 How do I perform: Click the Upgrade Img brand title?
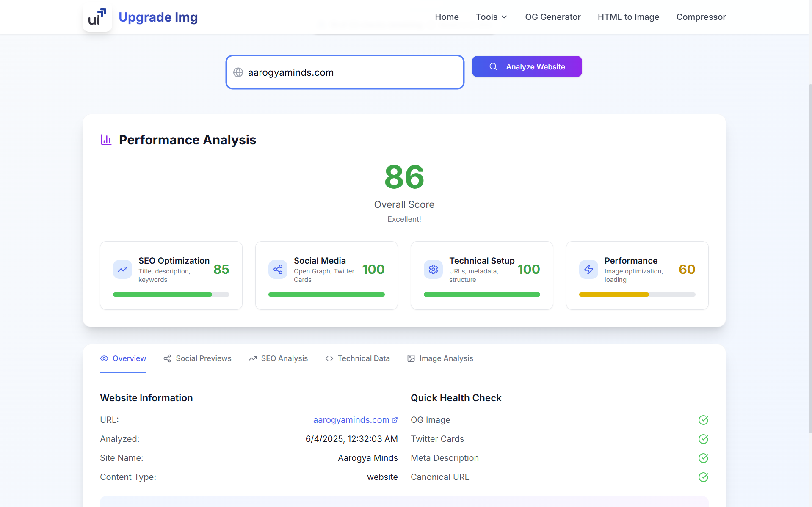click(x=158, y=17)
